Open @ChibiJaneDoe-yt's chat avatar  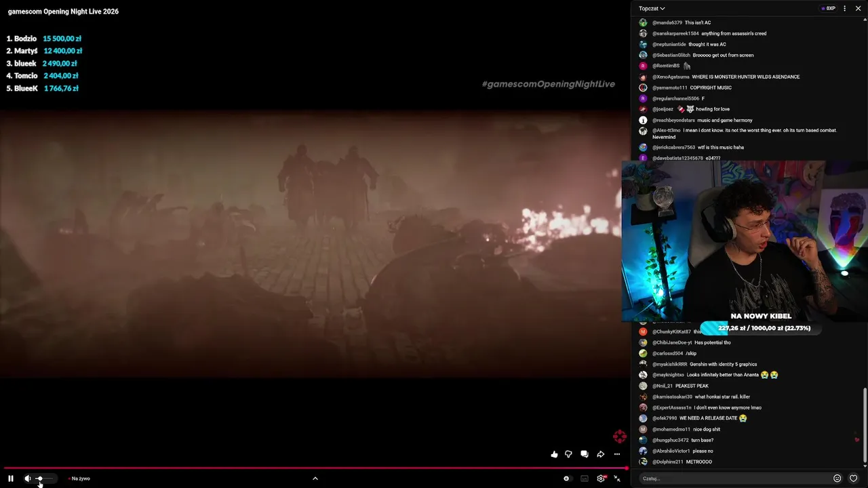coord(644,342)
